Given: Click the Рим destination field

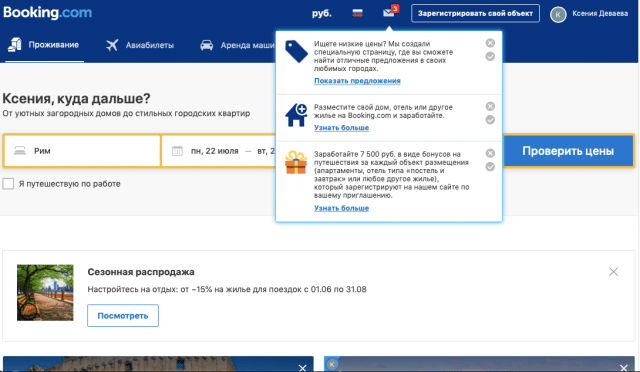Looking at the screenshot, I should (82, 151).
